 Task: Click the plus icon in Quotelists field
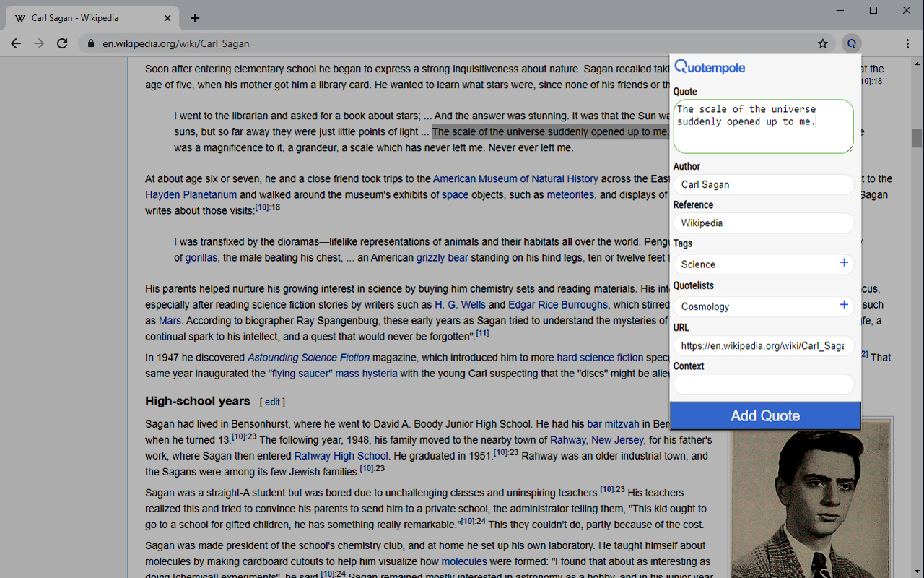843,305
